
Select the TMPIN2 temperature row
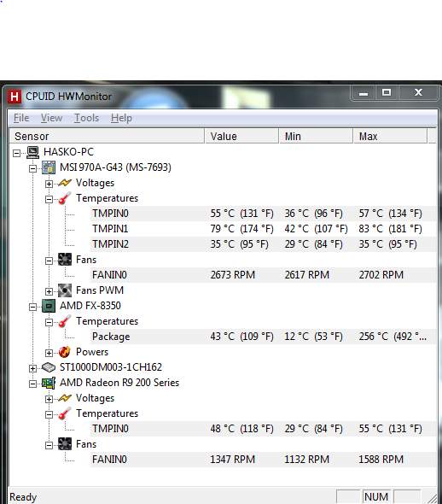pyautogui.click(x=263, y=244)
